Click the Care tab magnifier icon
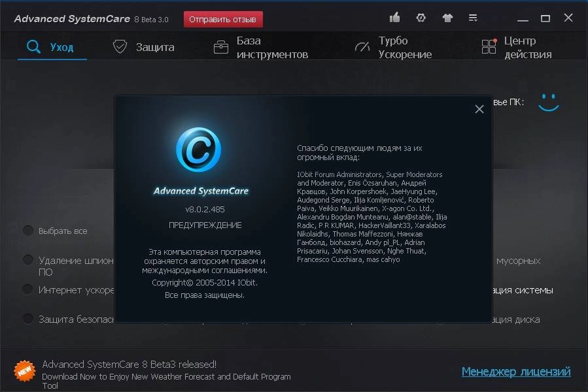The height and width of the screenshot is (392, 588). pyautogui.click(x=33, y=47)
